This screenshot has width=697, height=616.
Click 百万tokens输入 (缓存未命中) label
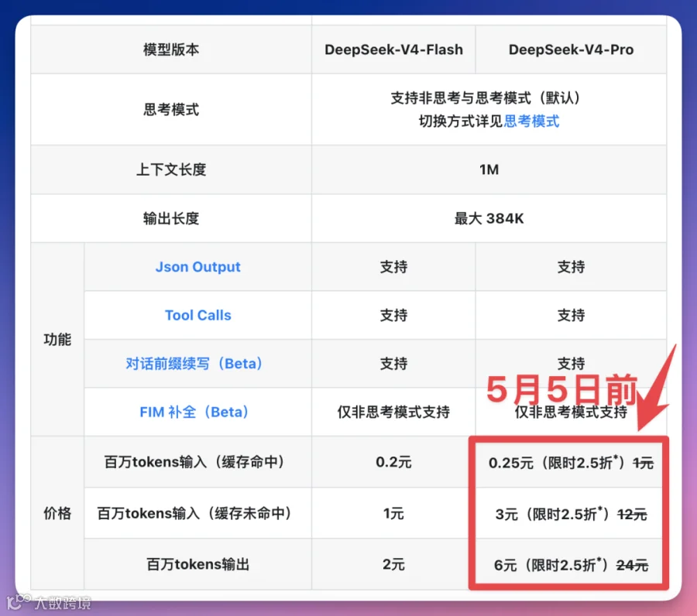click(x=194, y=513)
